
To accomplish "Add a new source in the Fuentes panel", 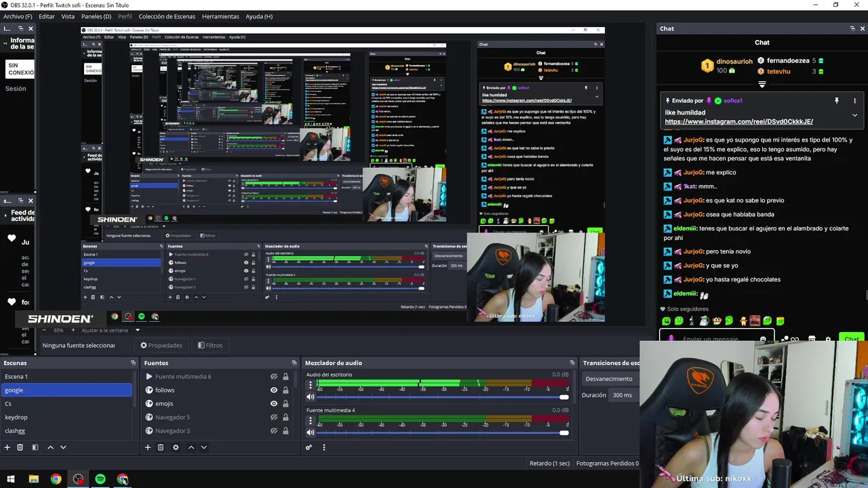I will [x=148, y=447].
